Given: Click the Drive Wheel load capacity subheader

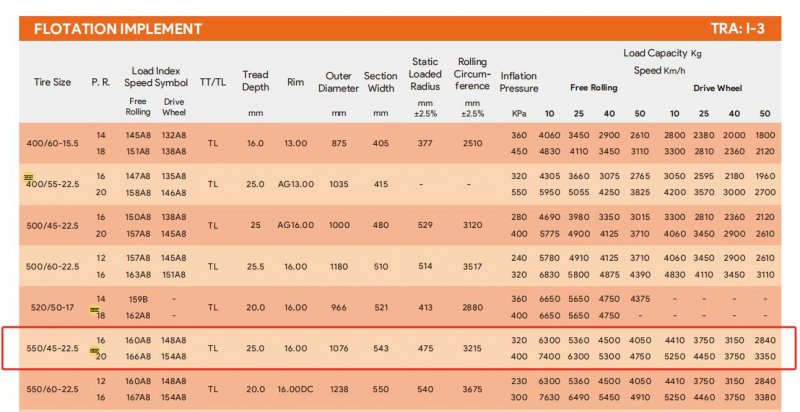Looking at the screenshot, I should click(718, 87).
